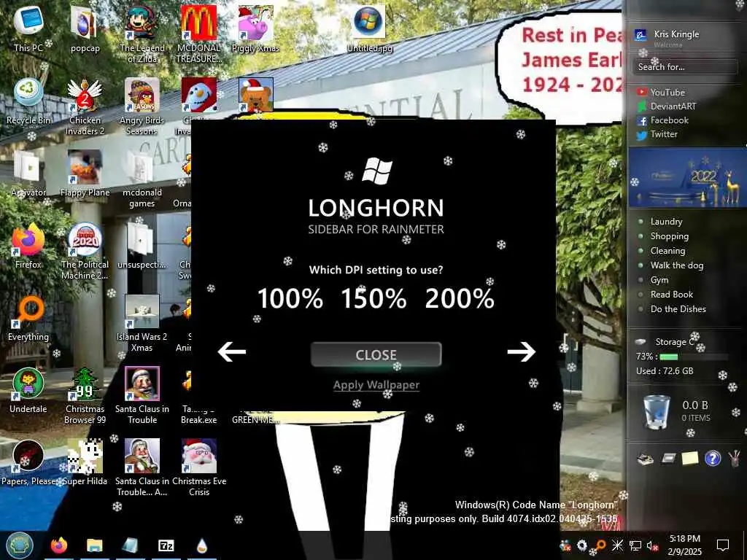The width and height of the screenshot is (747, 560).
Task: Open This PC desktop icon
Action: [x=28, y=28]
